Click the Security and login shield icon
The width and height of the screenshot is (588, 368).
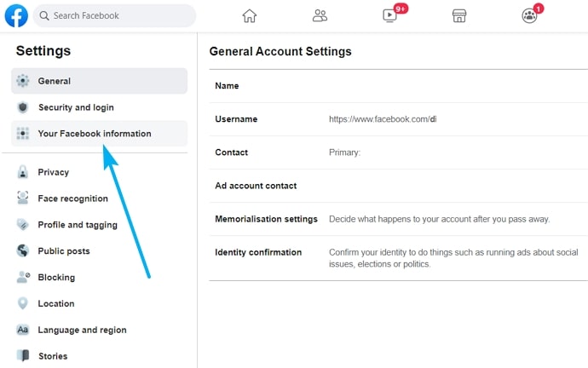coord(23,107)
